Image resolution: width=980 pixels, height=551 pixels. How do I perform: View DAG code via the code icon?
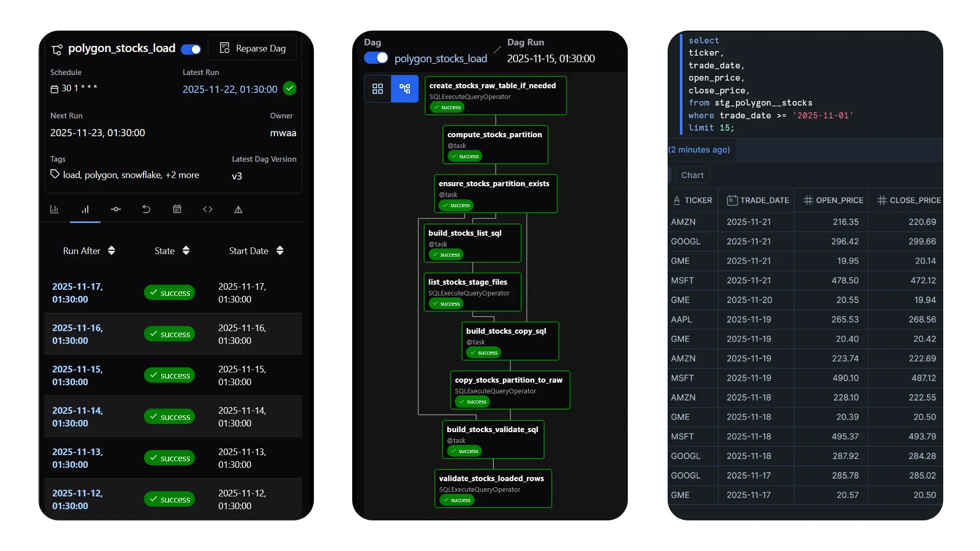(x=207, y=209)
